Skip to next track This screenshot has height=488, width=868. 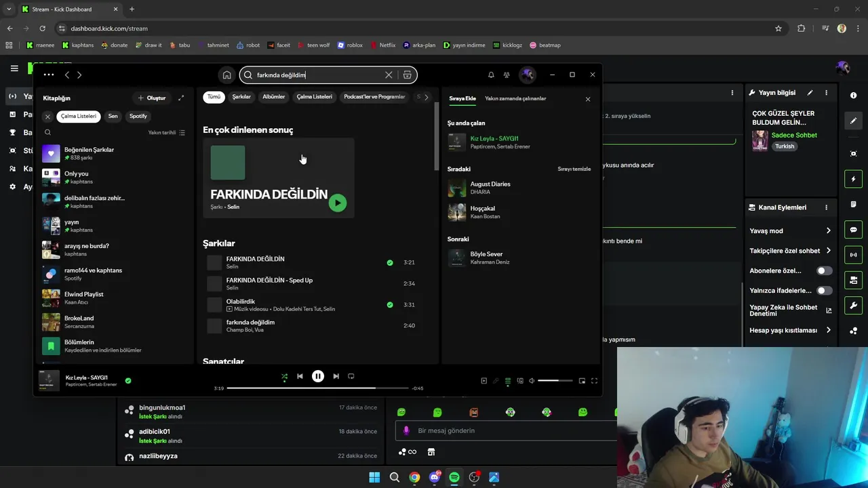point(336,376)
